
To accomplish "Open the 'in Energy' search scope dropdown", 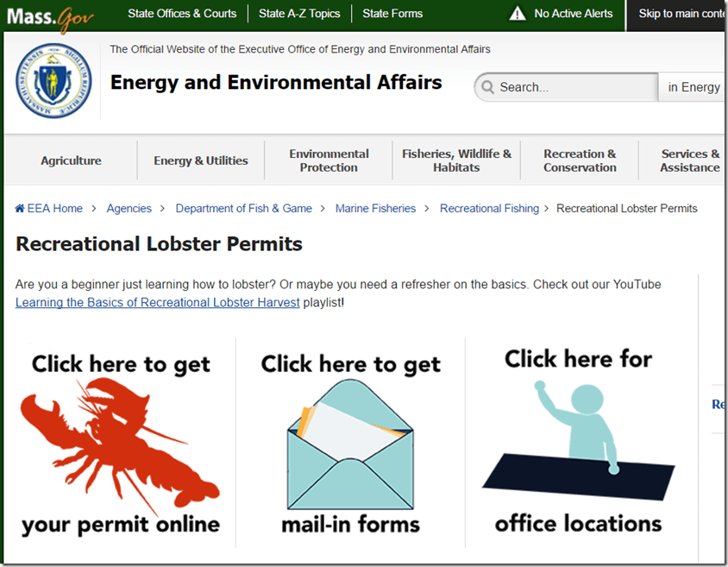I will coord(693,87).
